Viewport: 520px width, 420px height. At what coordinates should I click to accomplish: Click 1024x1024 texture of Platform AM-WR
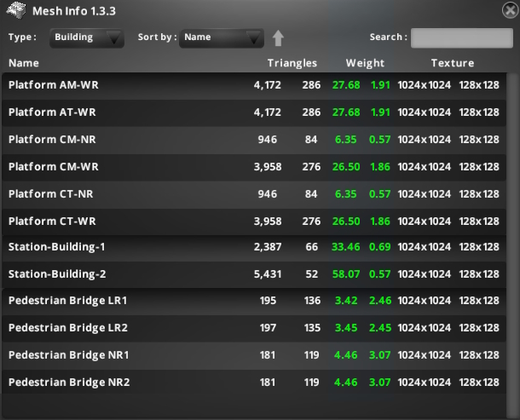tap(425, 85)
